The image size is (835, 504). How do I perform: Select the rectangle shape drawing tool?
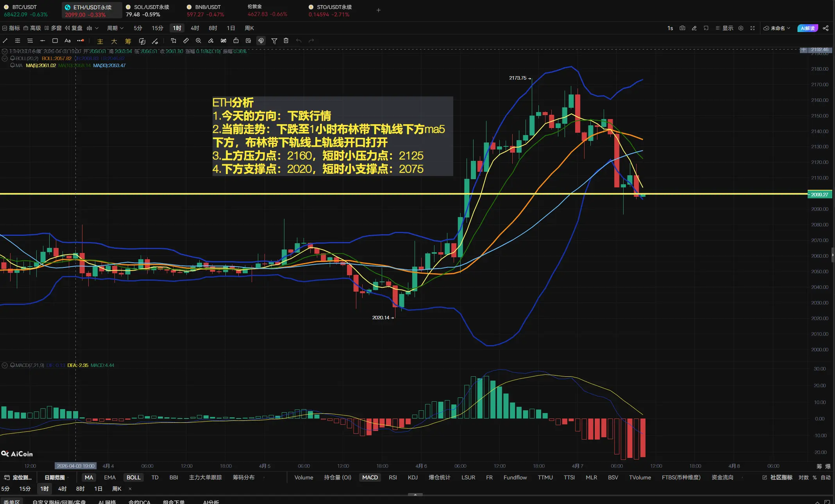55,41
